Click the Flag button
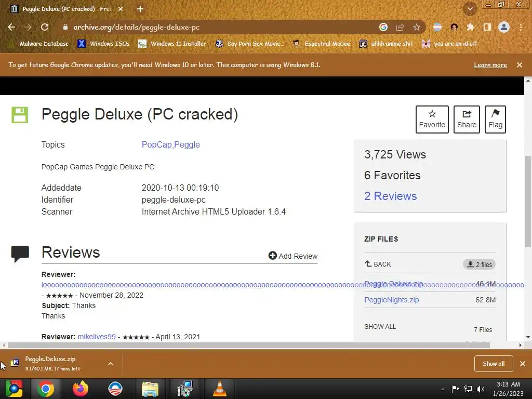532x399 pixels. coord(495,119)
